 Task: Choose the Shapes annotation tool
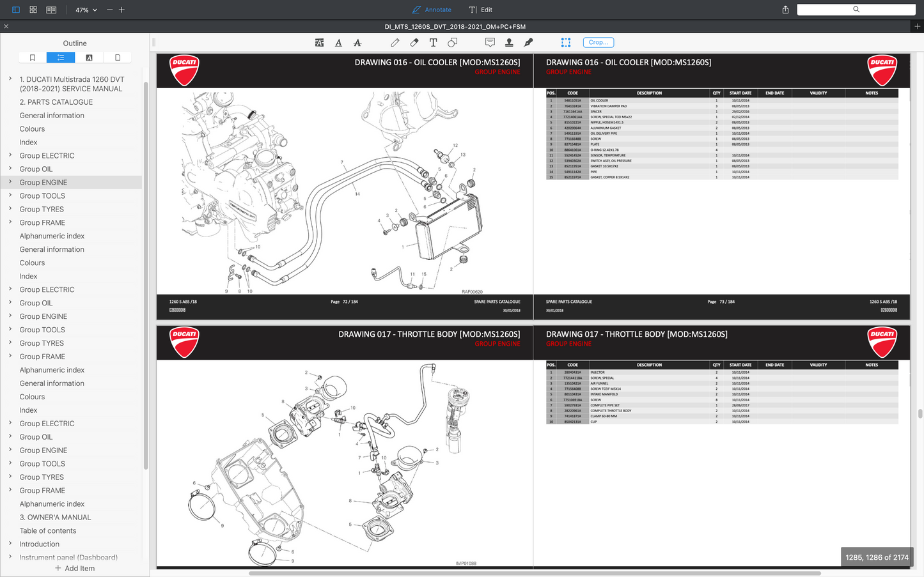coord(452,42)
